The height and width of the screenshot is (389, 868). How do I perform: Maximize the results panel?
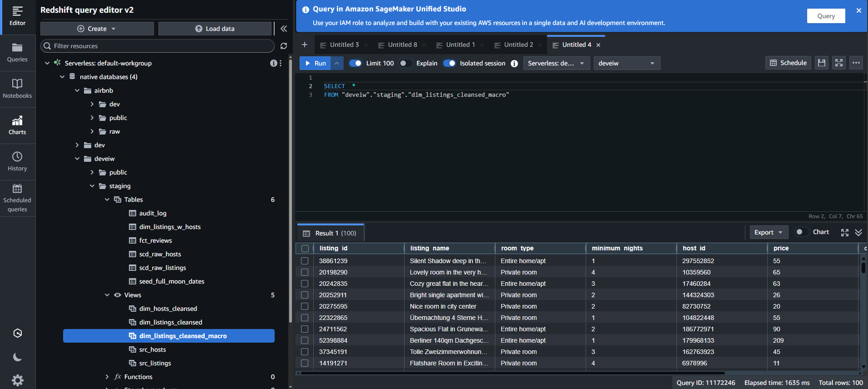845,233
